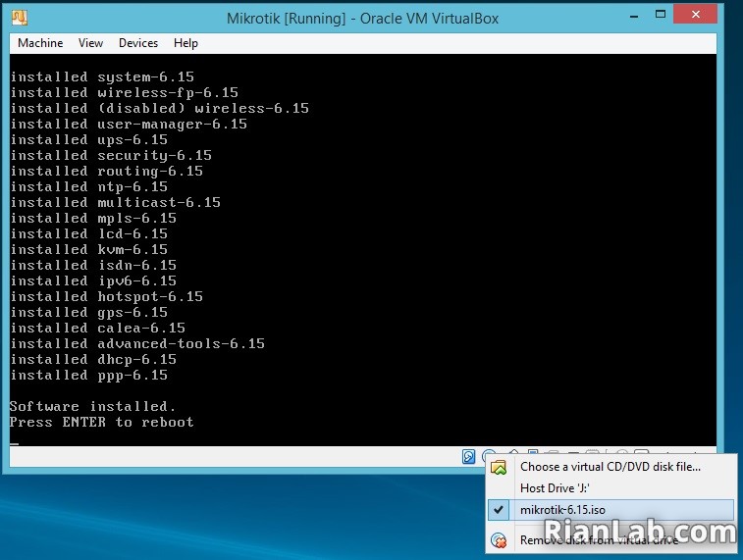Click the 'installed system-6.15' line
This screenshot has width=743, height=560.
[x=102, y=77]
